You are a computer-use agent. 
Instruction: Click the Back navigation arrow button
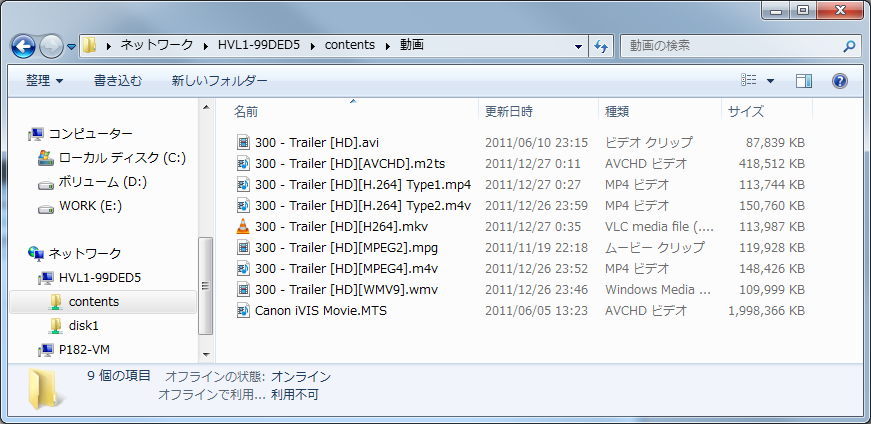(23, 47)
